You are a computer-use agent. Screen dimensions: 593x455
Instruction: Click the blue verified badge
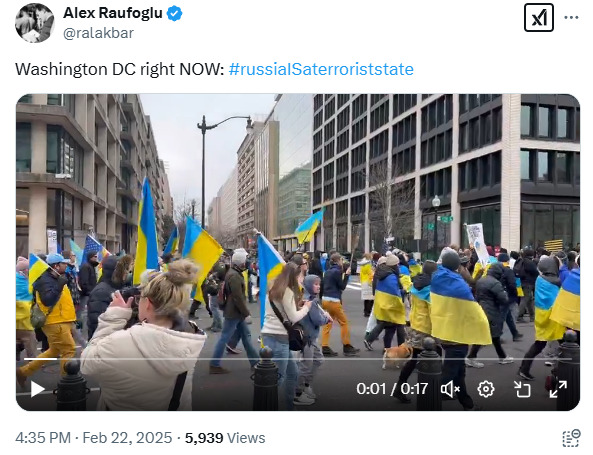coord(174,14)
